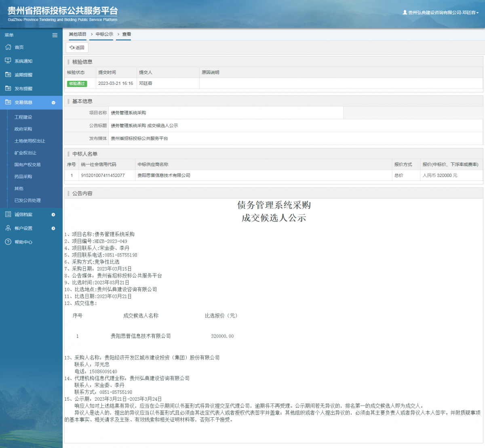Click the 核验通过 status badge
Image resolution: width=485 pixels, height=448 pixels.
pyautogui.click(x=77, y=84)
